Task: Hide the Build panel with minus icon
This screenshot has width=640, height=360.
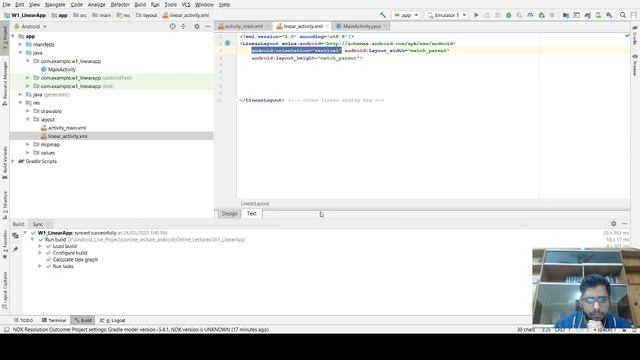Action: pos(624,224)
